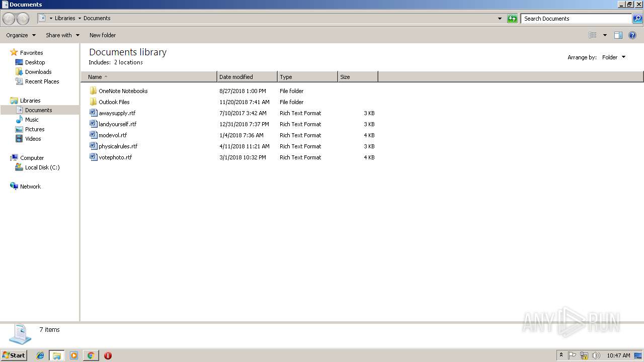This screenshot has height=362, width=644.
Task: Open the Pictures library in sidebar
Action: 35,129
